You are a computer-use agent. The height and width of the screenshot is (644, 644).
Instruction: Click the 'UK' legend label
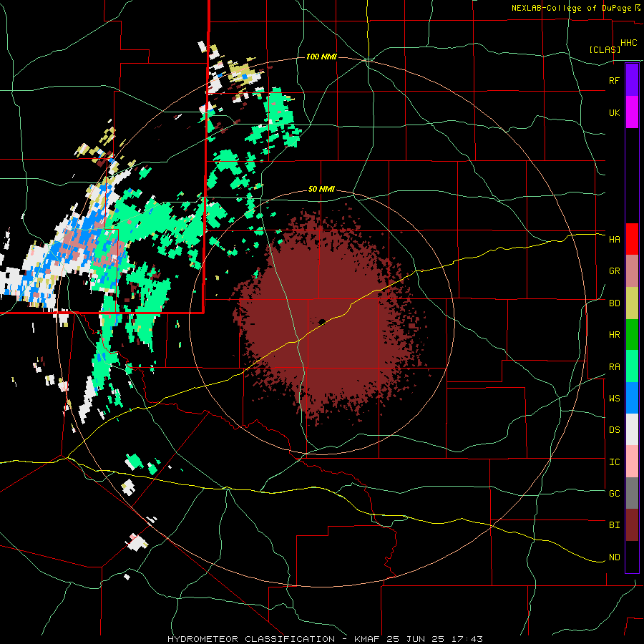point(614,112)
